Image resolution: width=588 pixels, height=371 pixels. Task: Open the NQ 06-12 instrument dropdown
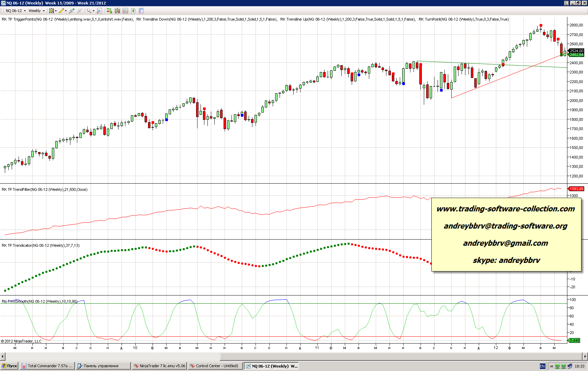tap(15, 11)
